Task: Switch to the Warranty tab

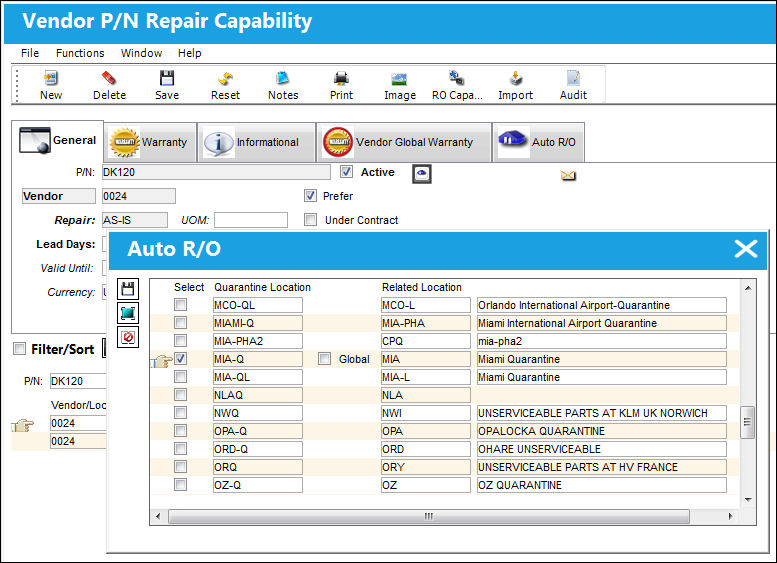Action: tap(150, 142)
